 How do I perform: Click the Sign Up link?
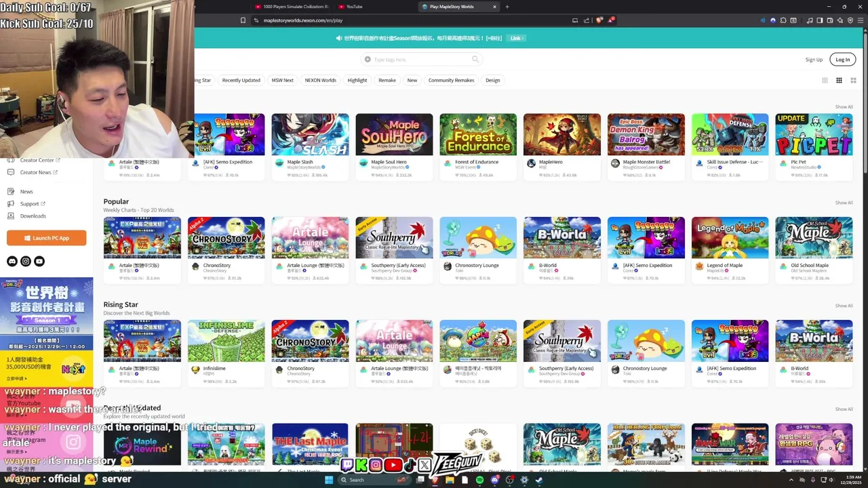point(814,60)
